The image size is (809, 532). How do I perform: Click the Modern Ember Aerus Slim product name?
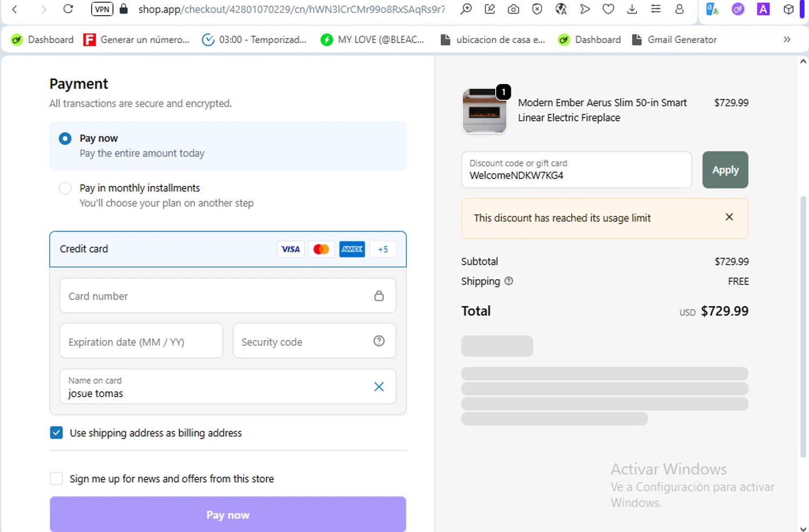pyautogui.click(x=602, y=110)
